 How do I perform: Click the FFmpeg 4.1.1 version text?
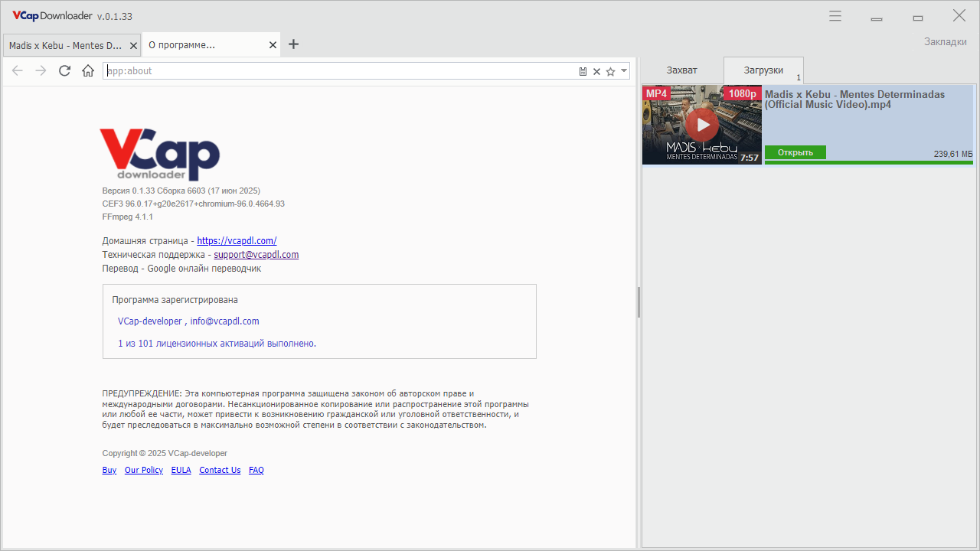point(128,217)
